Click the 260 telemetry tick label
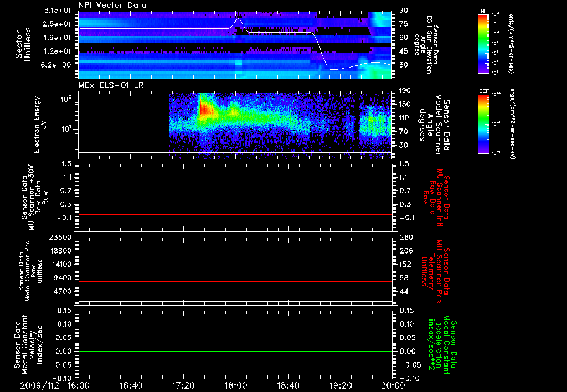Viewport: 567px width, 392px height. [405, 237]
